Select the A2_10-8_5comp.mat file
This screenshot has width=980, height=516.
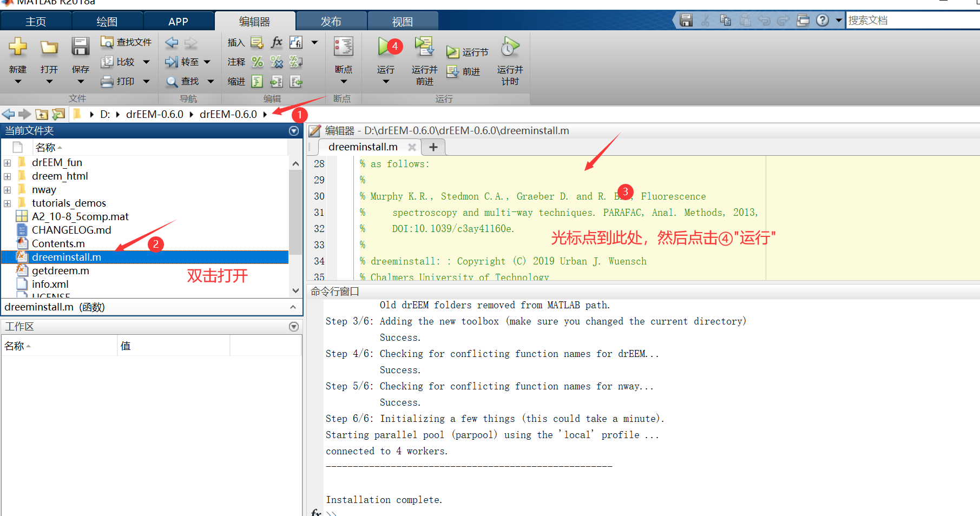80,216
